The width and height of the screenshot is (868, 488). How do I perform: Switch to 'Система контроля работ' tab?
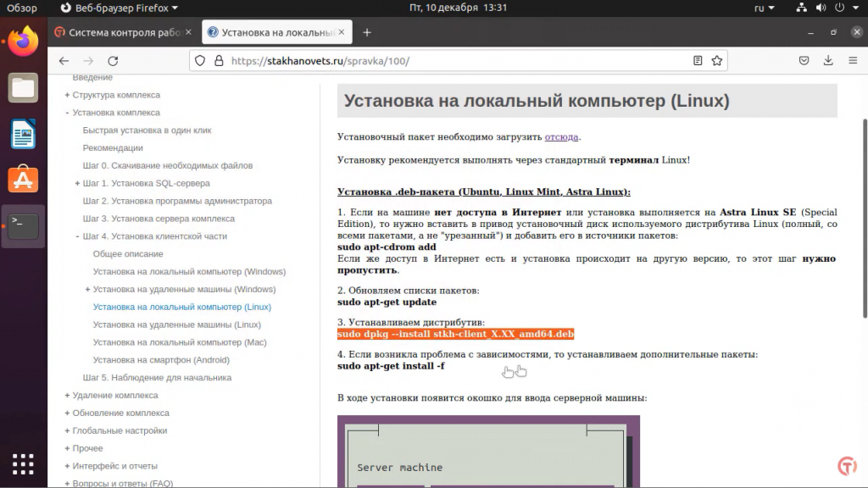click(124, 33)
